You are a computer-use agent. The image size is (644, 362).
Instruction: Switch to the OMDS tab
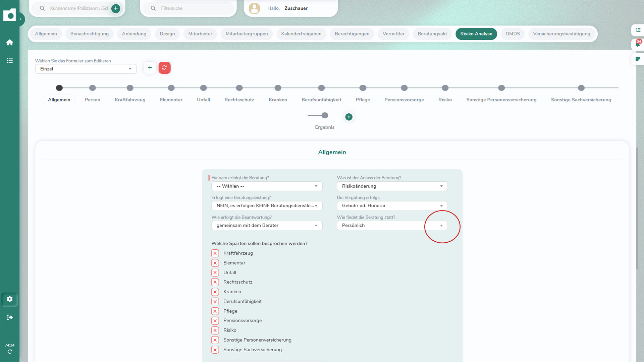(x=512, y=34)
